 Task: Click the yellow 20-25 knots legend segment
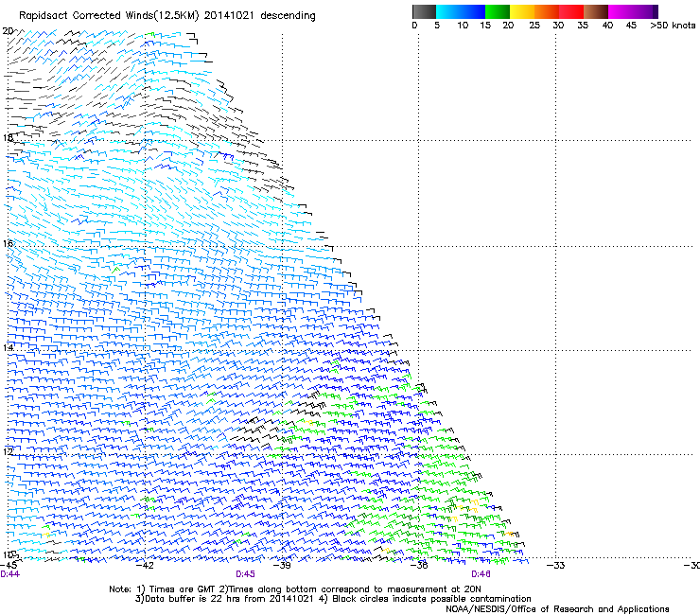[522, 11]
